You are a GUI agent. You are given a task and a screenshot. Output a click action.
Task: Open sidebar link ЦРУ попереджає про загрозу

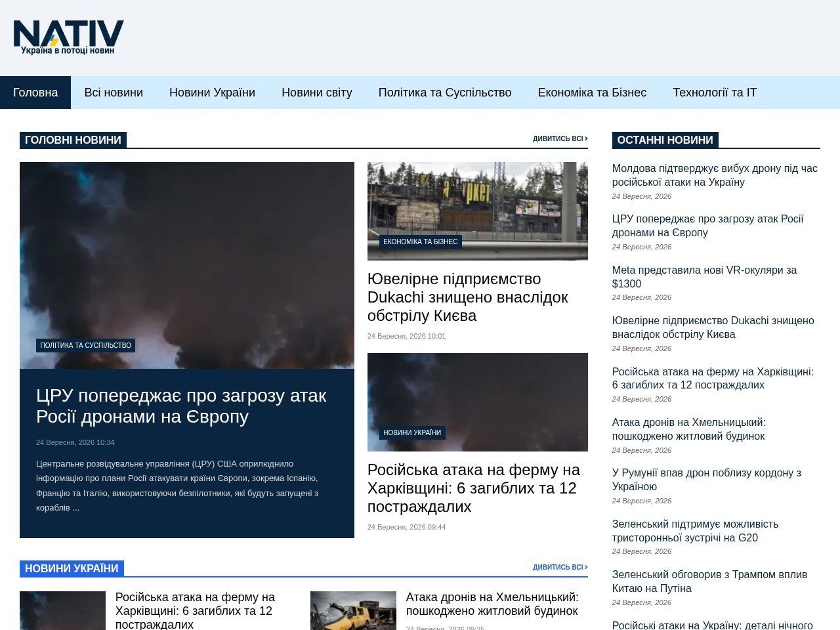pyautogui.click(x=707, y=226)
